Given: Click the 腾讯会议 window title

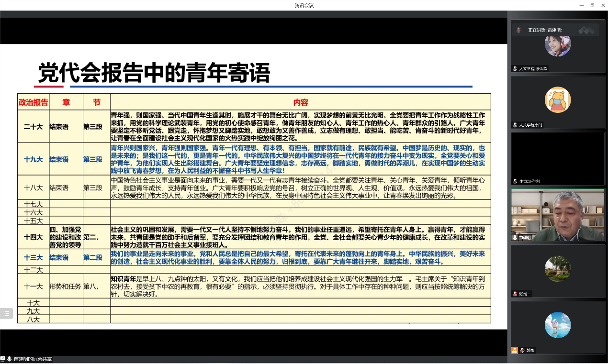Looking at the screenshot, I should click(x=304, y=5).
